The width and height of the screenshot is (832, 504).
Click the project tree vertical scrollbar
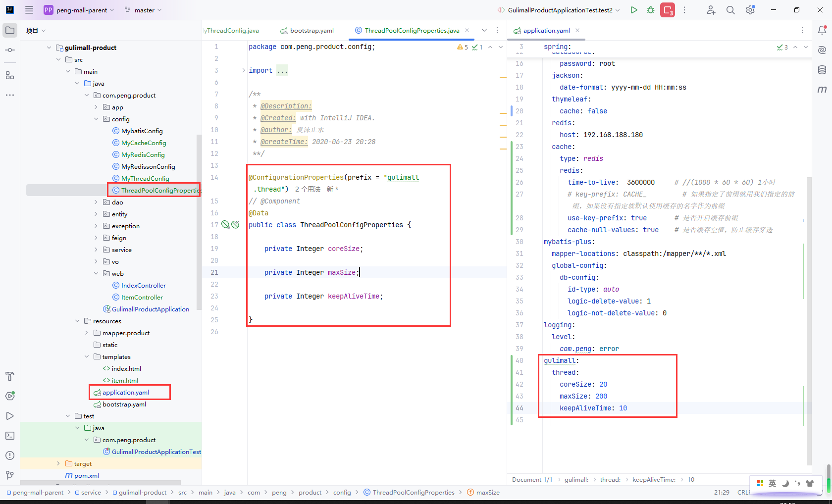click(199, 222)
